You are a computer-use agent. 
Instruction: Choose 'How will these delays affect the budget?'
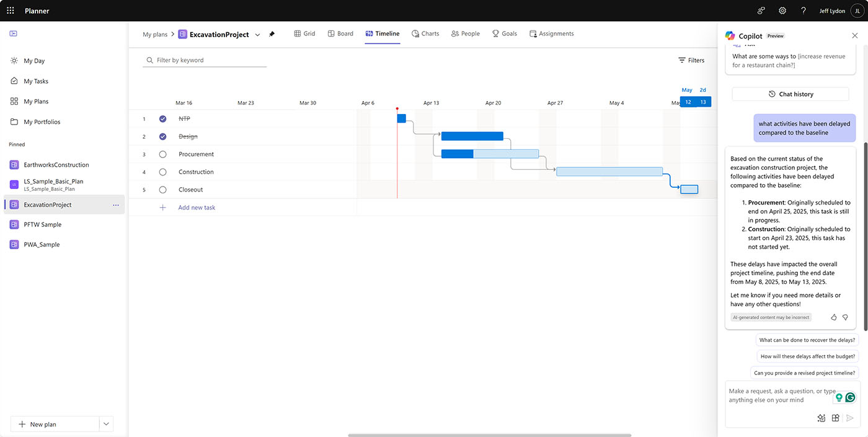click(x=808, y=356)
